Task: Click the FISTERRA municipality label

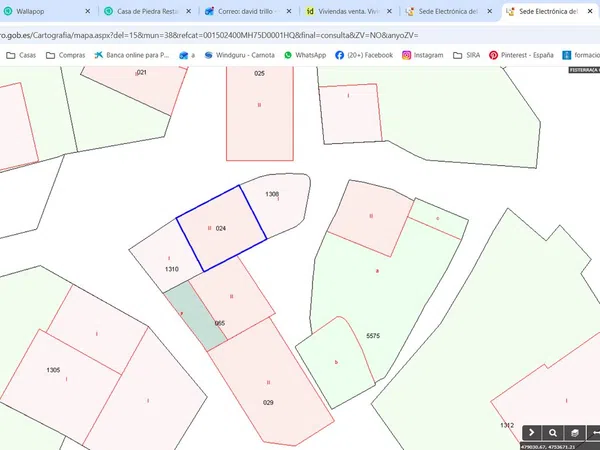Action: pos(584,70)
